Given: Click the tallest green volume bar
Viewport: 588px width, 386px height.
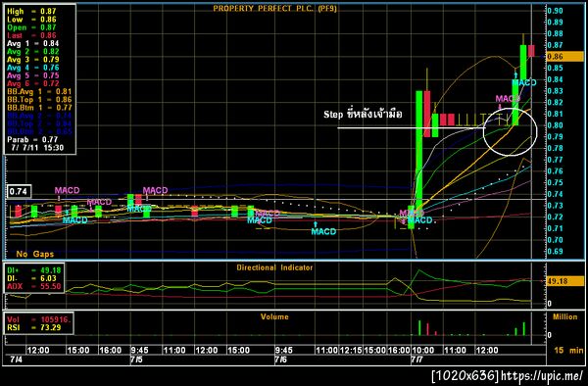Looking at the screenshot, I should click(419, 327).
